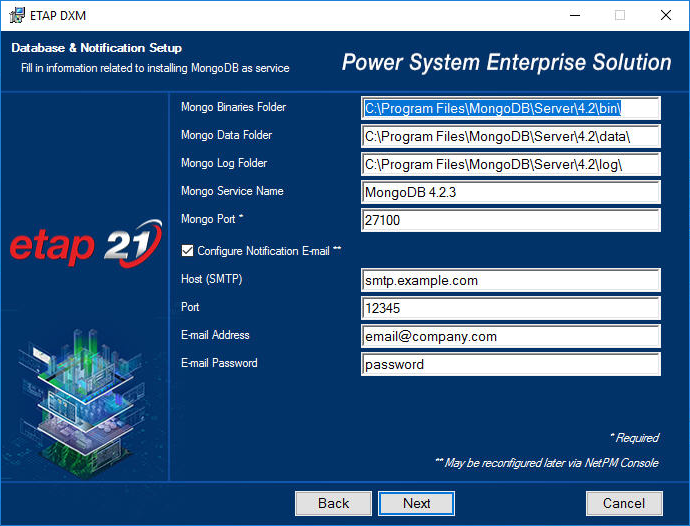This screenshot has width=690, height=526.
Task: Click the 'Mongo Data Folder' label
Action: (x=226, y=135)
